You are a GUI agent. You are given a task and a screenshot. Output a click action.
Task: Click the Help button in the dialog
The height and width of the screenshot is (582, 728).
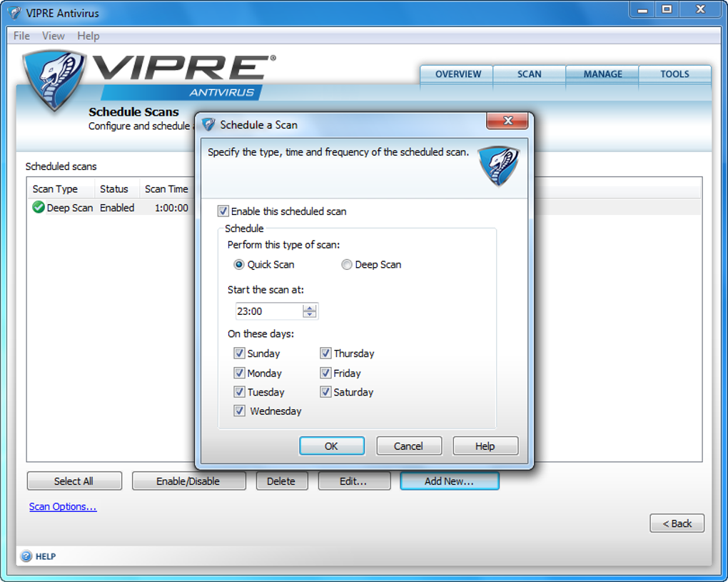click(x=485, y=446)
